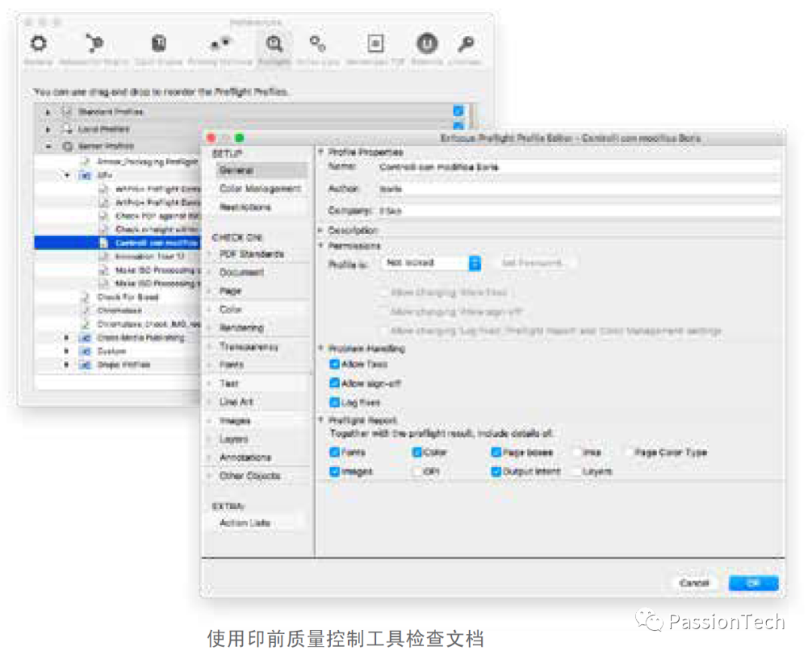Screen dimensions: 812x655
Task: Click the Author input field
Action: pos(578,189)
